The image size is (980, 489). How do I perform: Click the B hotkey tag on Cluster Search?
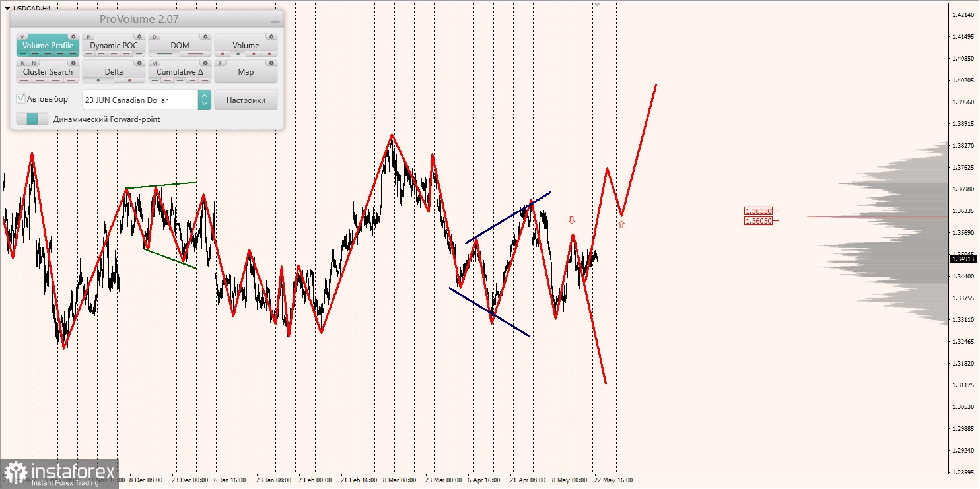23,63
